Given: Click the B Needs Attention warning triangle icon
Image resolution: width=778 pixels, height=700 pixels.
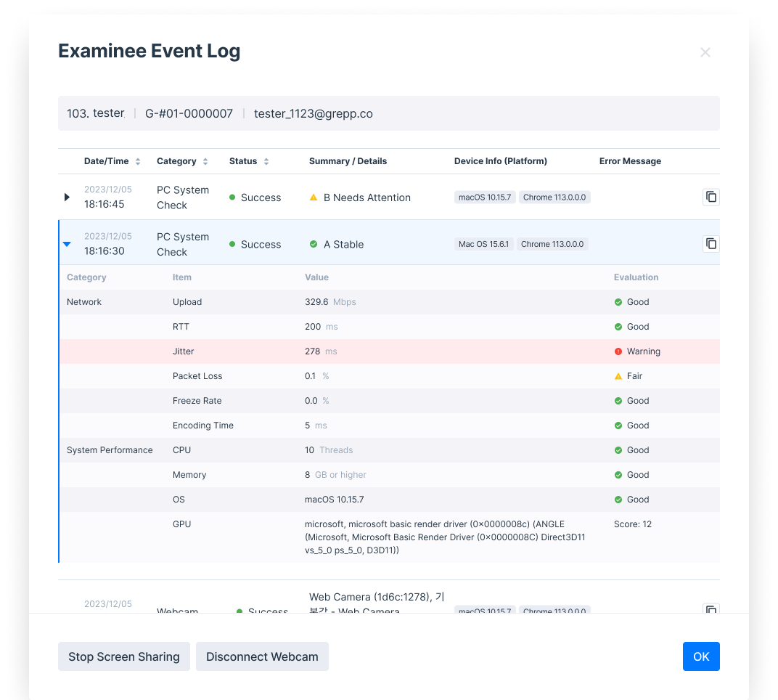Looking at the screenshot, I should (314, 198).
